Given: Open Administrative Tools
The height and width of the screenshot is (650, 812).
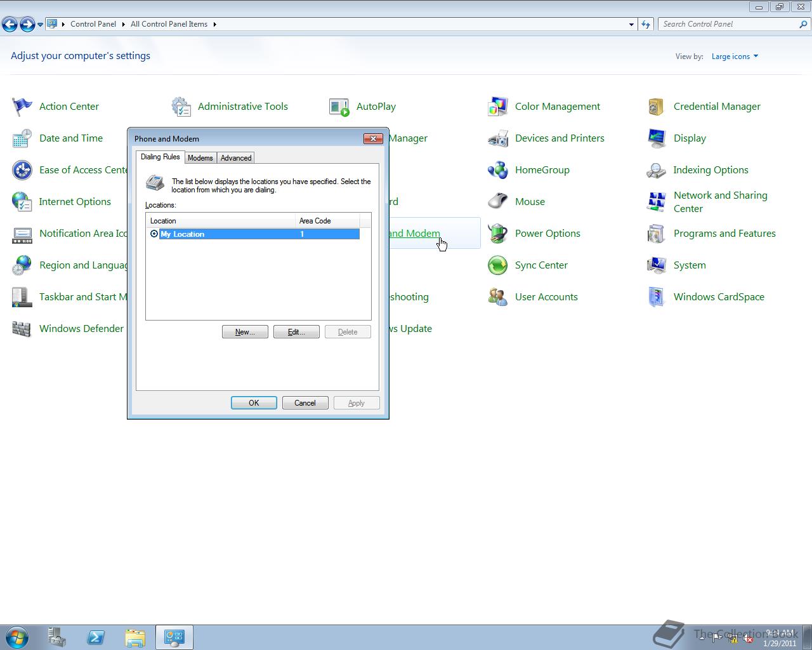Looking at the screenshot, I should (x=242, y=106).
